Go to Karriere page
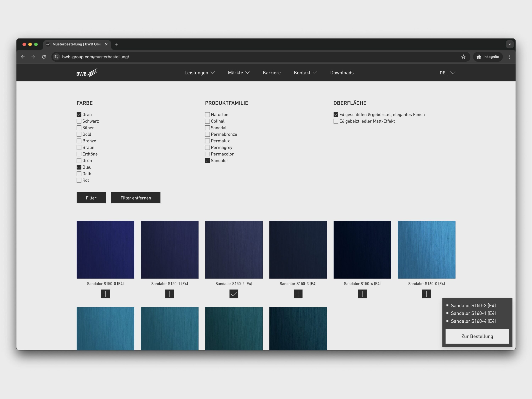The width and height of the screenshot is (532, 399). [x=271, y=73]
